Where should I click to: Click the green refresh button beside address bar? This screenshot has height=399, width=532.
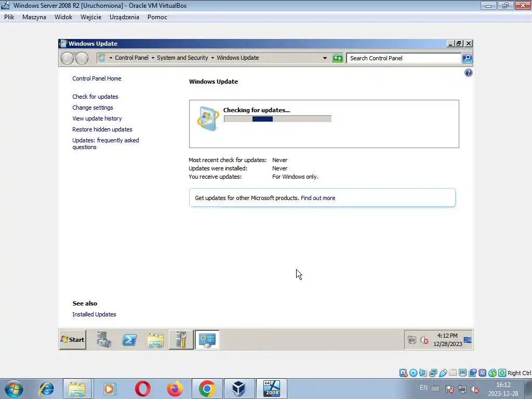pos(338,58)
